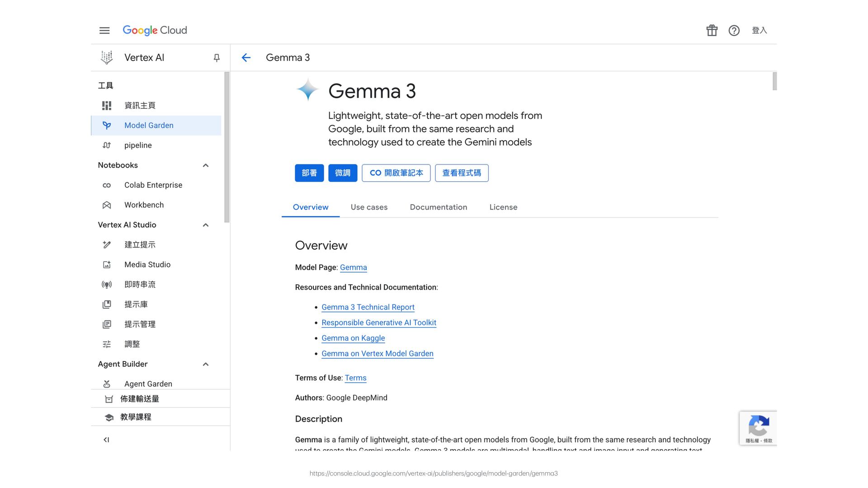Open the Gemma model page link
Image resolution: width=868 pixels, height=488 pixels.
coord(353,267)
